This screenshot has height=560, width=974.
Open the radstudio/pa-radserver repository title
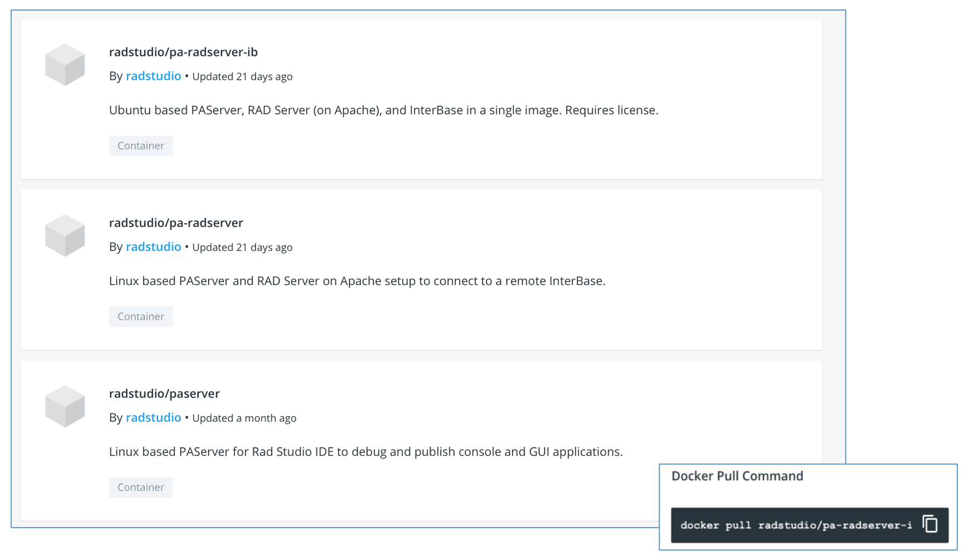tap(176, 223)
